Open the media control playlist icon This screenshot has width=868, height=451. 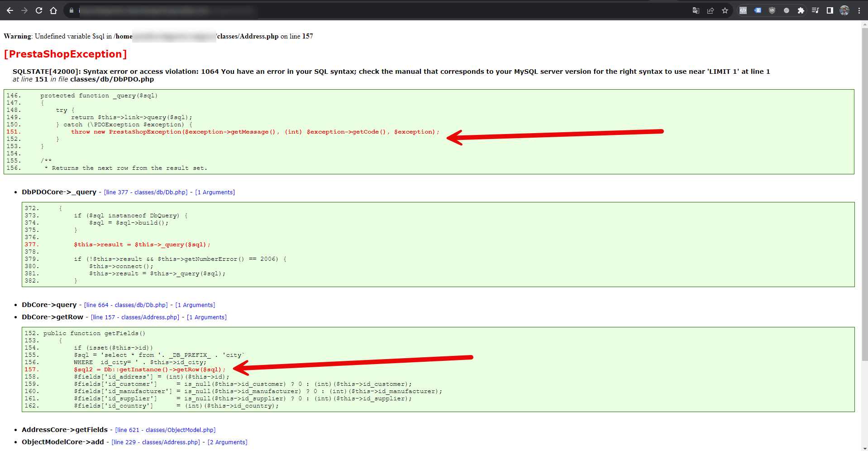(816, 10)
